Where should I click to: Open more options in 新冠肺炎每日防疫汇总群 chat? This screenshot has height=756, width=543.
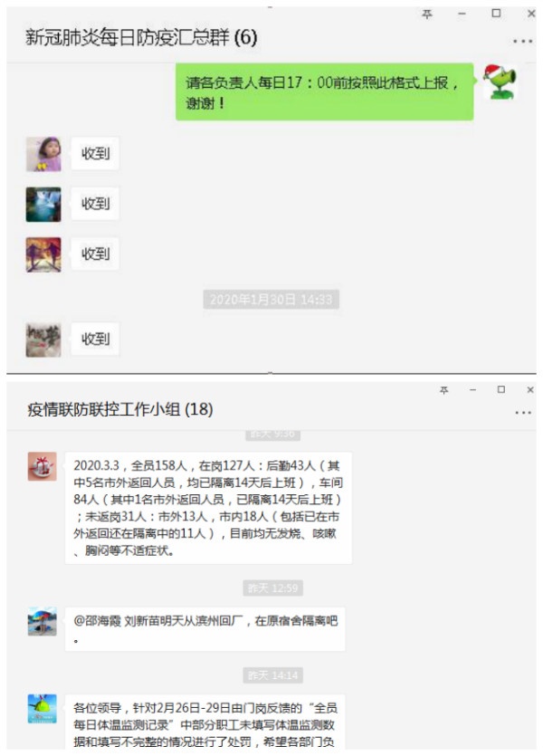[x=522, y=42]
